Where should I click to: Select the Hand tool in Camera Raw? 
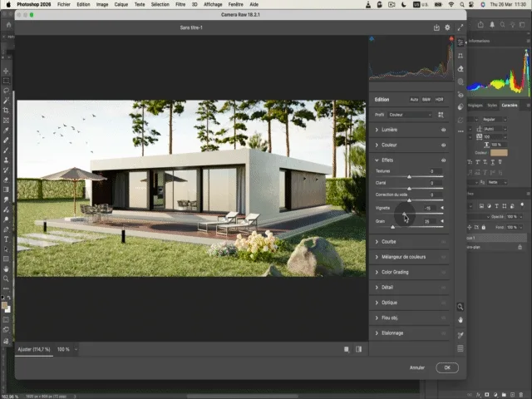(461, 320)
